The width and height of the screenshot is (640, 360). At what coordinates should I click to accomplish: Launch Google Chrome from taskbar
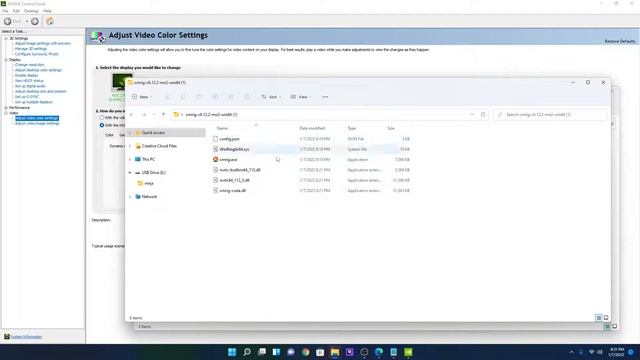click(306, 352)
